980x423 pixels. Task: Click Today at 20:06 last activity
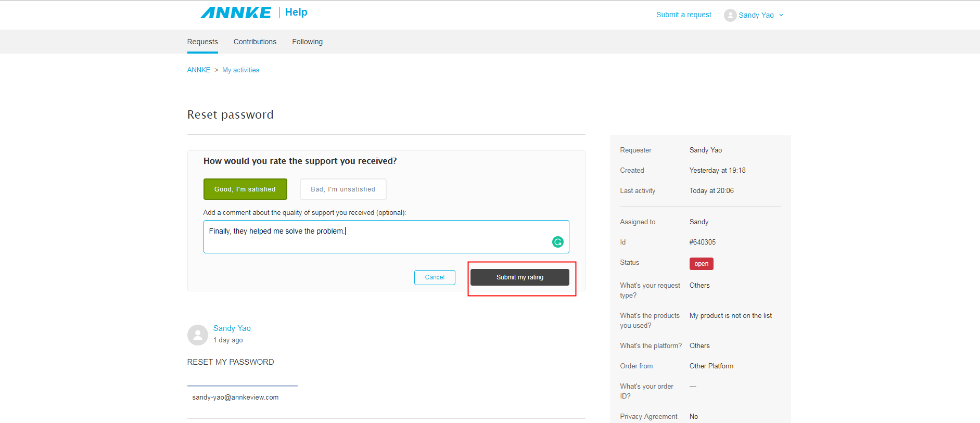(711, 190)
